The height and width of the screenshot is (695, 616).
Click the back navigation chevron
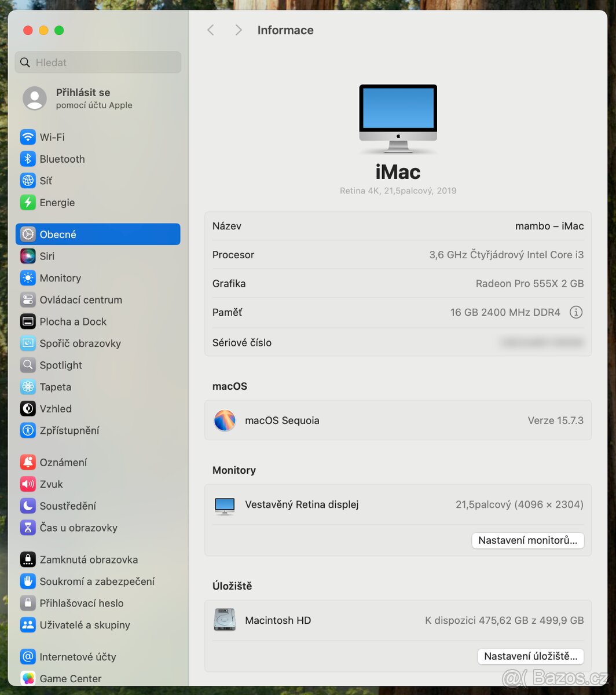[x=211, y=30]
